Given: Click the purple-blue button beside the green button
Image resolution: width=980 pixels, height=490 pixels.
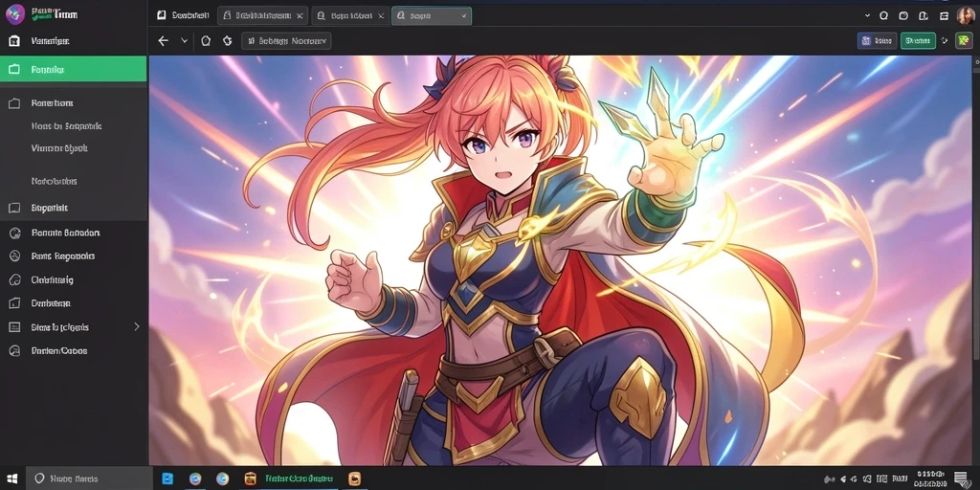Looking at the screenshot, I should click(x=877, y=40).
